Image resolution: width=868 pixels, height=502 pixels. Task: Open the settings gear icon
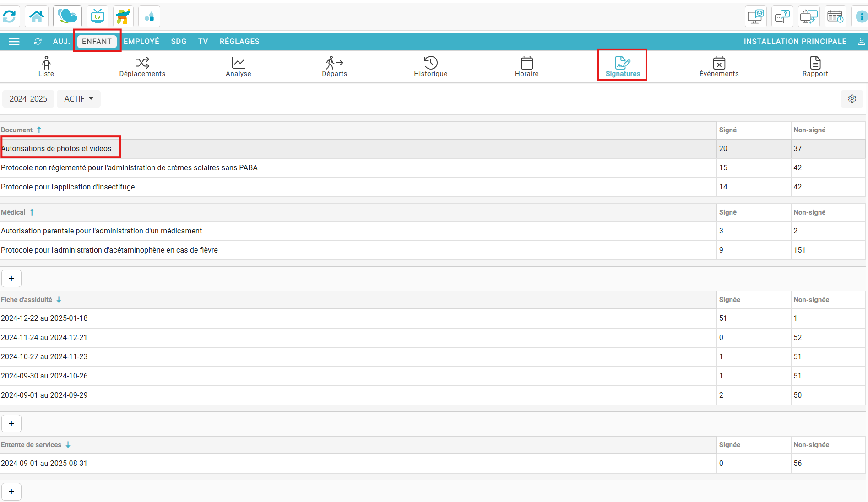coord(852,99)
